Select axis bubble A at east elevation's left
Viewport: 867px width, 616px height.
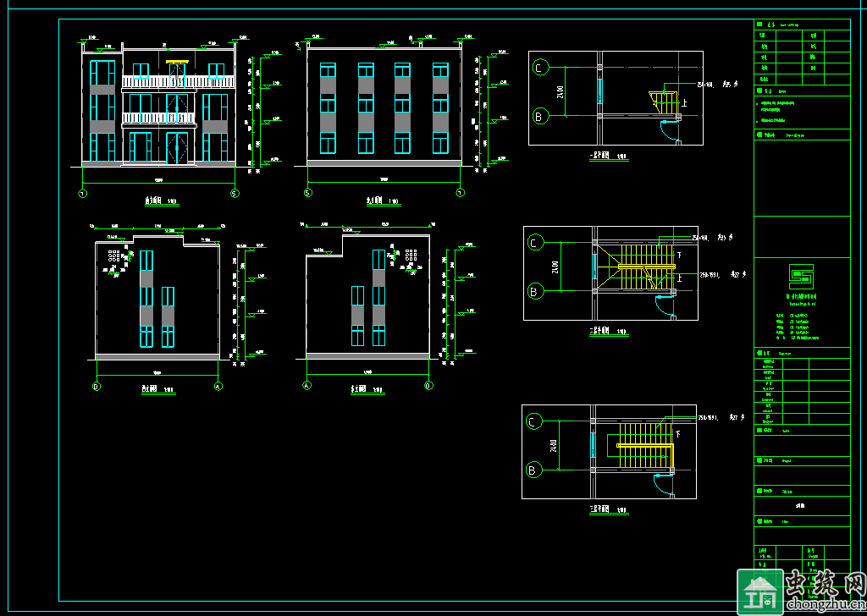point(307,385)
